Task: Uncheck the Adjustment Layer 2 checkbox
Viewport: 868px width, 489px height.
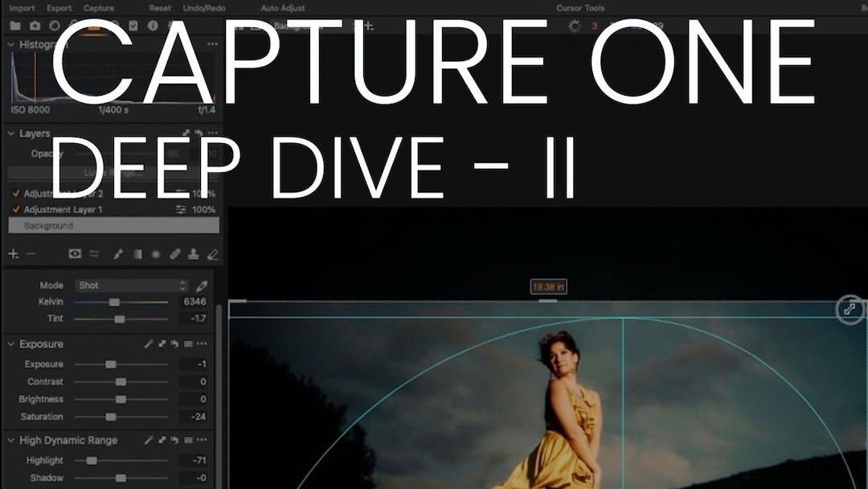Action: [15, 193]
